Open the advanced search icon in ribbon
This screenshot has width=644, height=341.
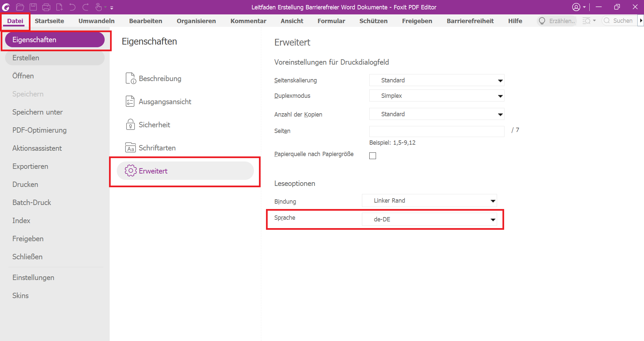click(587, 21)
